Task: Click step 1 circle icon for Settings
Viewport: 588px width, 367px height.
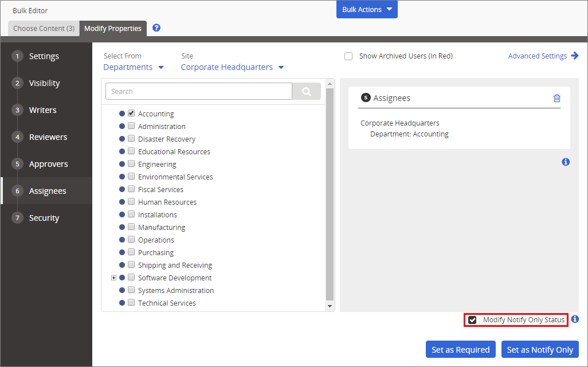Action: click(x=17, y=56)
